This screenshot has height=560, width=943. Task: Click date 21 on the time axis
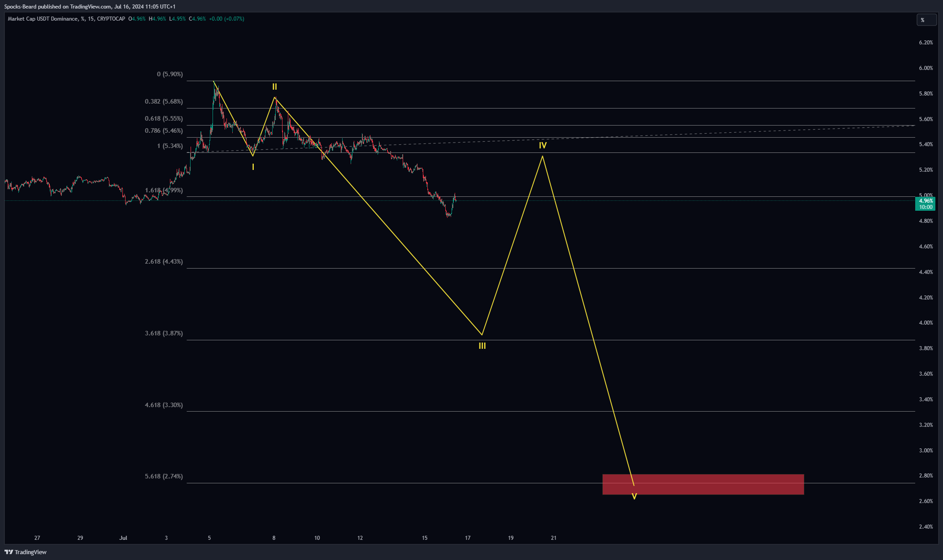(x=554, y=538)
